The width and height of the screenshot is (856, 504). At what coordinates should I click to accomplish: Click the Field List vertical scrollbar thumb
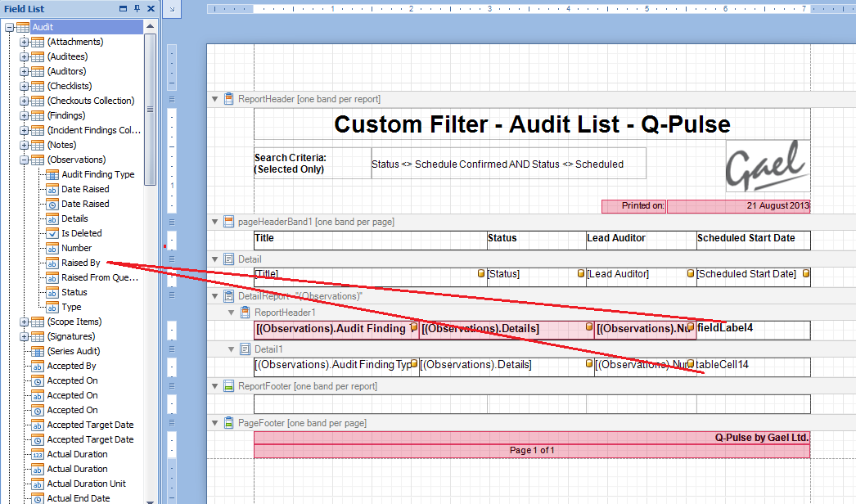tap(150, 110)
